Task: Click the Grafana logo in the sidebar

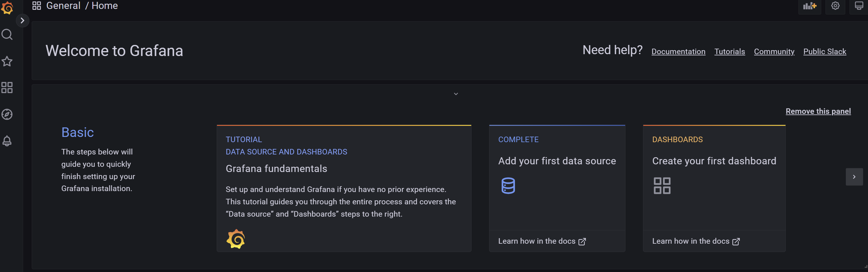Action: point(7,8)
